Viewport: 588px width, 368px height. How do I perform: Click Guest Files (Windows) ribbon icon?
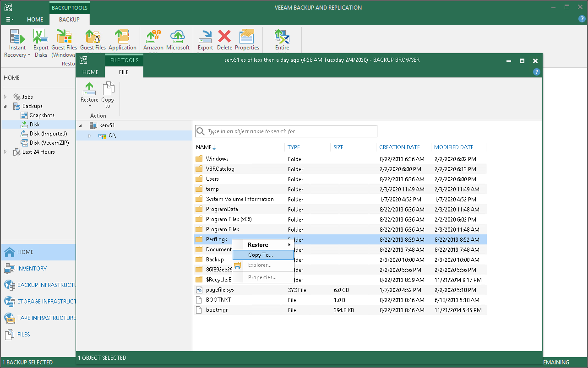click(64, 37)
